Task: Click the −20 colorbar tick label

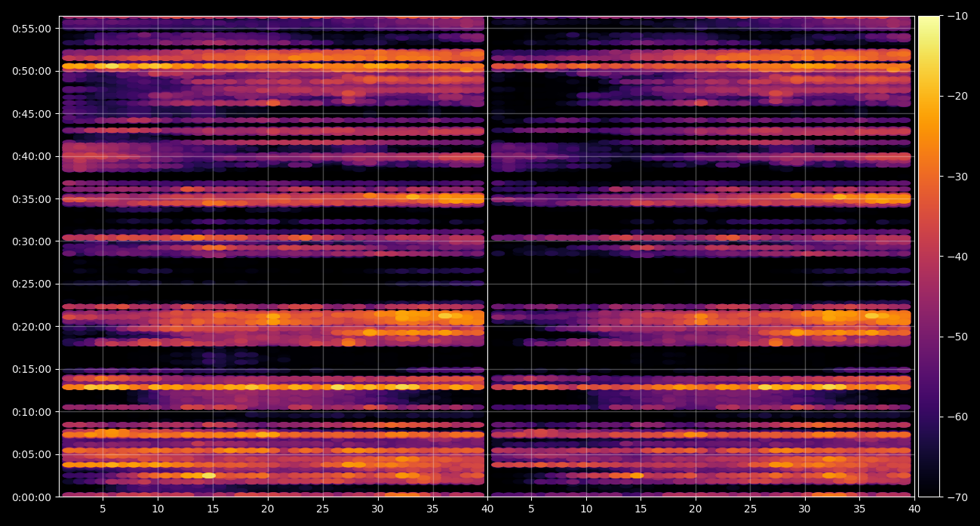Action: coord(957,96)
